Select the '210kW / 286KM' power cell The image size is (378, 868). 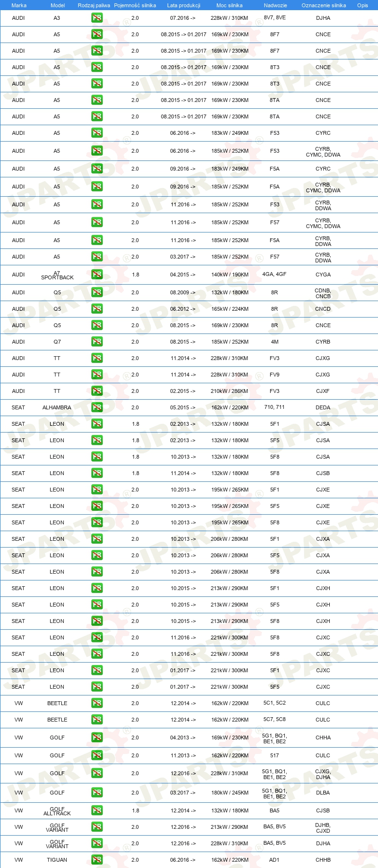coord(230,391)
